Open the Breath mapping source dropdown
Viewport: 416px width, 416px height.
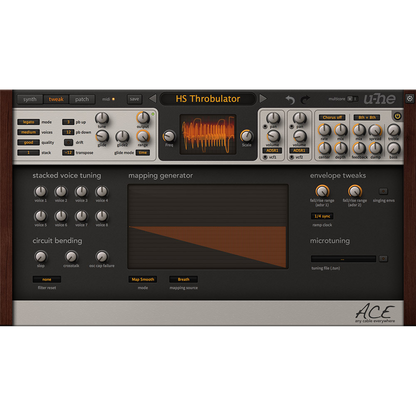tap(183, 279)
